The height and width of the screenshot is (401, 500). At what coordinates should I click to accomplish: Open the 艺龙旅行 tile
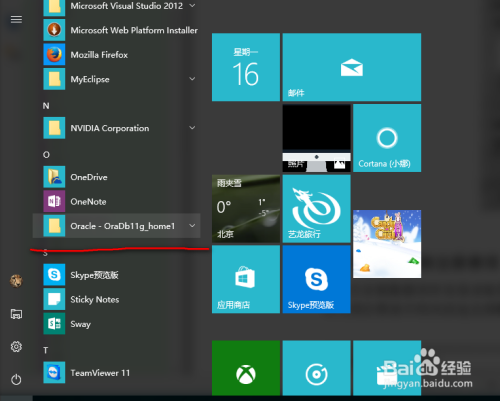317,209
